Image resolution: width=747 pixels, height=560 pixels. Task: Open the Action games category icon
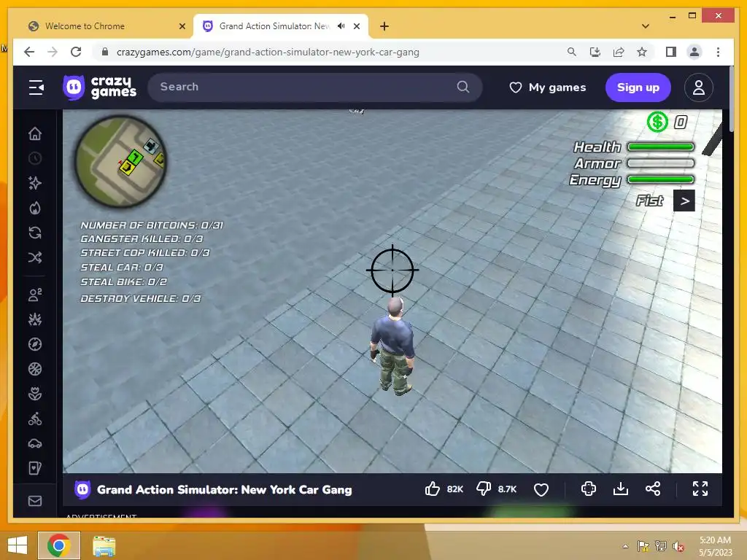point(35,319)
